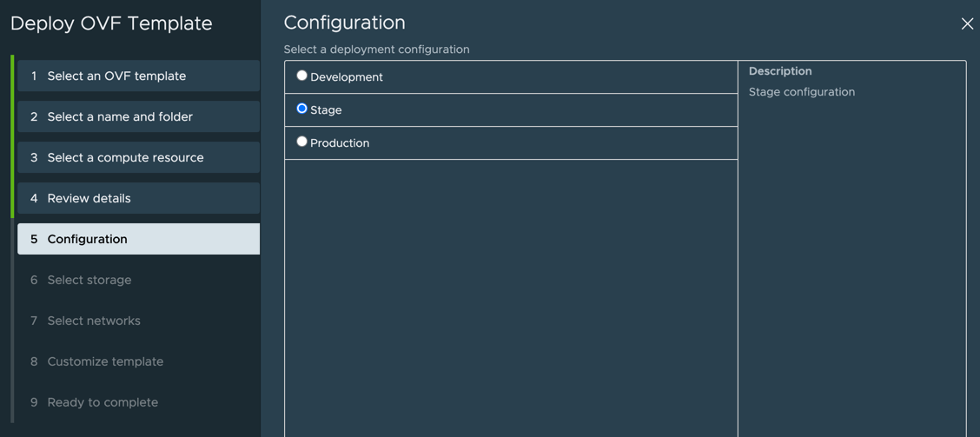
Task: Go to step 2 Select a name and folder
Action: point(138,116)
